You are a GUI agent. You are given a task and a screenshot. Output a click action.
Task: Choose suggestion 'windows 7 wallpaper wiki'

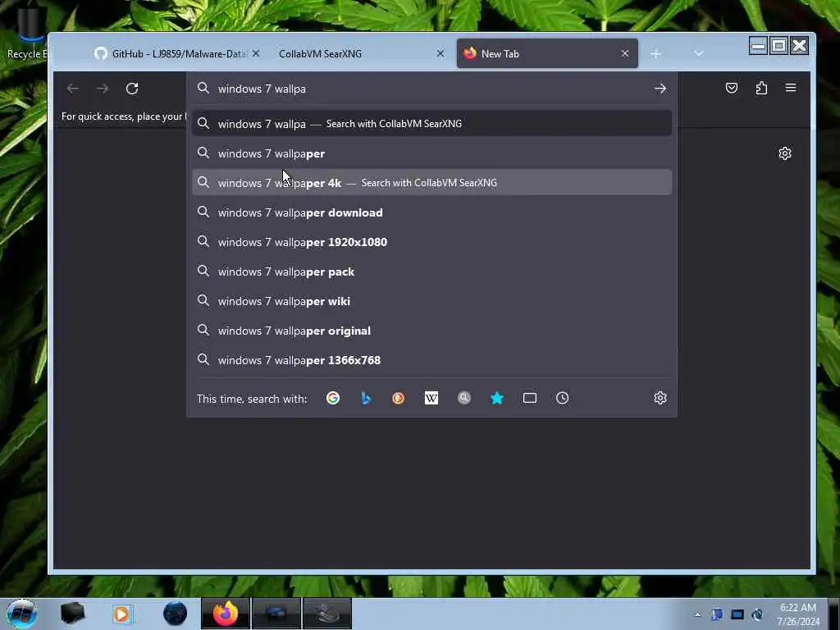click(x=431, y=301)
